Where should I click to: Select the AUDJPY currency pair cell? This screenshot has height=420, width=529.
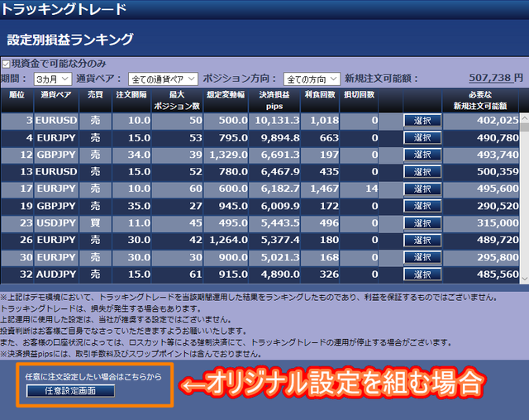(x=56, y=274)
